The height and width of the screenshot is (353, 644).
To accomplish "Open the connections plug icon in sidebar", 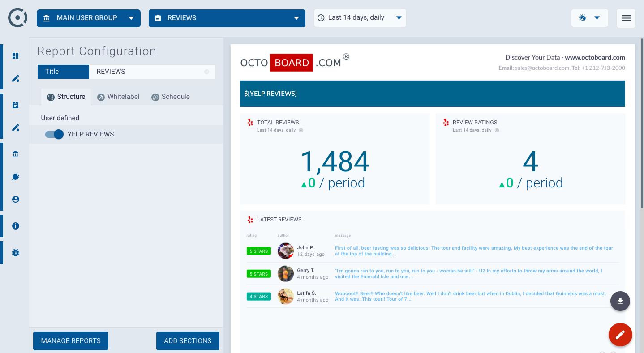I will coord(16,177).
